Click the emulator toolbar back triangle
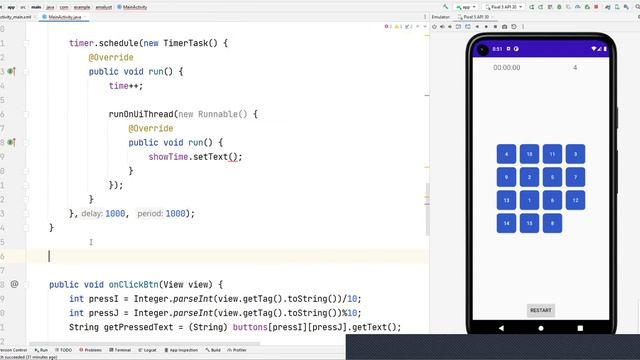The height and width of the screenshot is (360, 640). click(x=477, y=27)
